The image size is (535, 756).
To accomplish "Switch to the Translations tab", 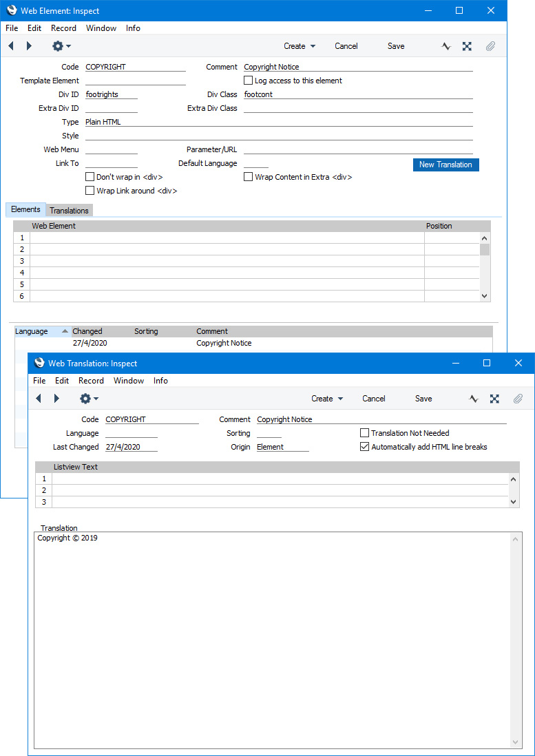I will pos(69,210).
